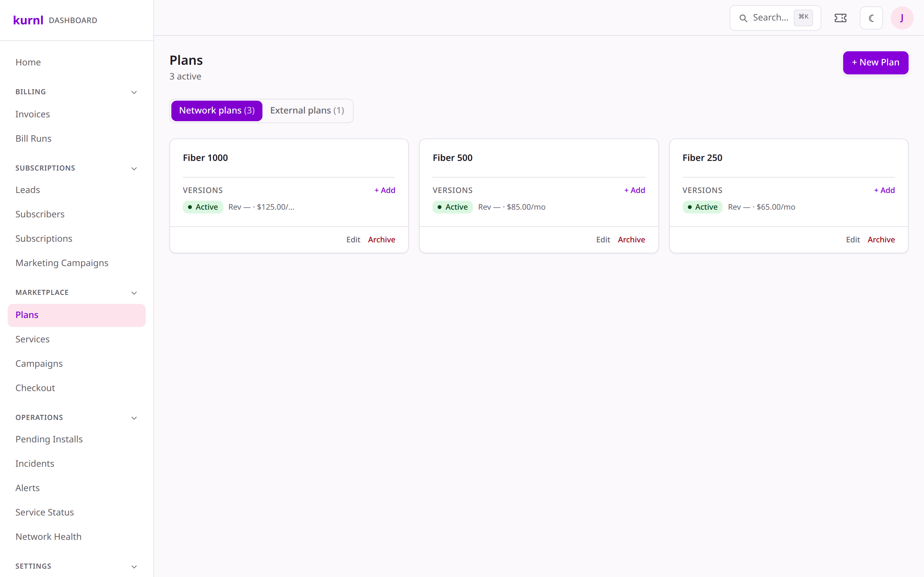The image size is (924, 577).
Task: Switch to External plans tab
Action: tap(307, 111)
